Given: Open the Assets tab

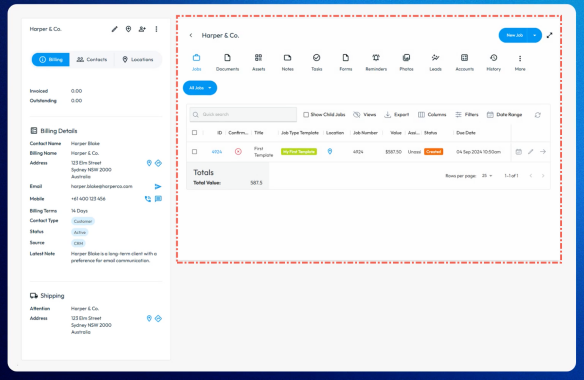Looking at the screenshot, I should [x=258, y=62].
